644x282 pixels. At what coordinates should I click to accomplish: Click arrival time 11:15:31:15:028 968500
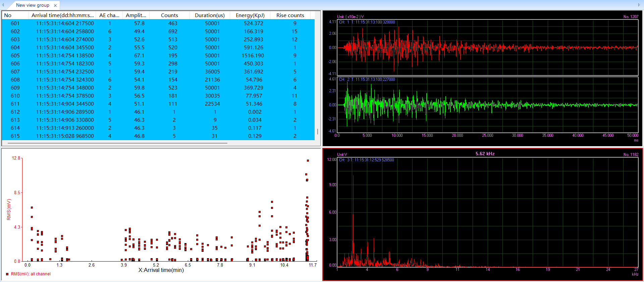click(x=65, y=136)
